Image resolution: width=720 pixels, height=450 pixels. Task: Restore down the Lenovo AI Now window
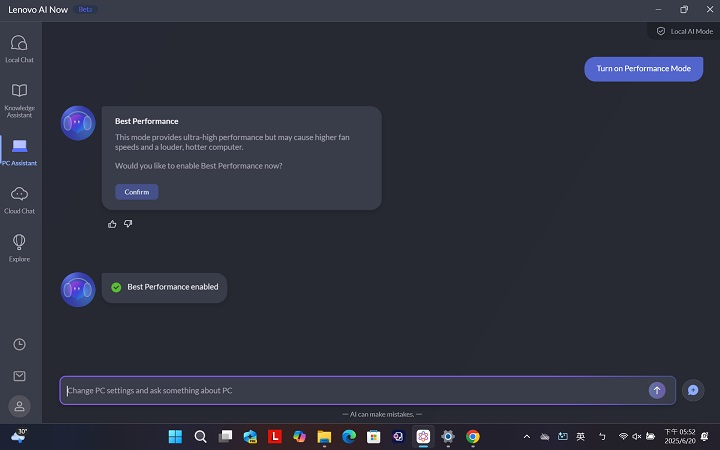click(684, 9)
